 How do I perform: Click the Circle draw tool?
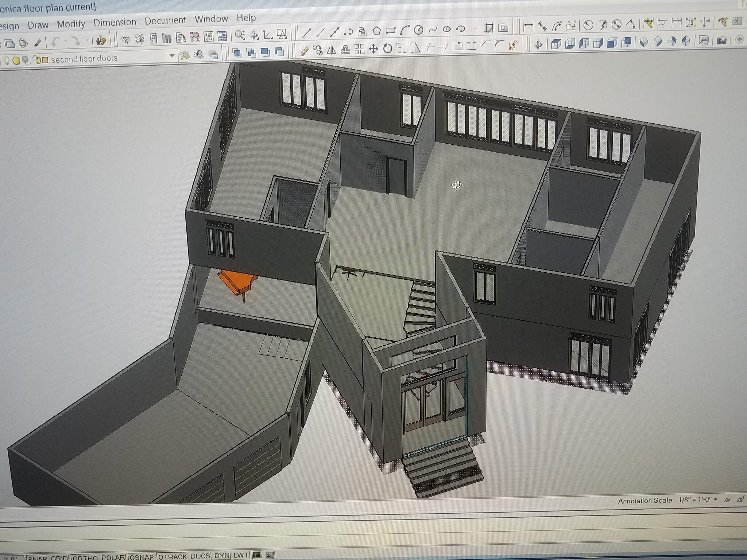click(418, 30)
